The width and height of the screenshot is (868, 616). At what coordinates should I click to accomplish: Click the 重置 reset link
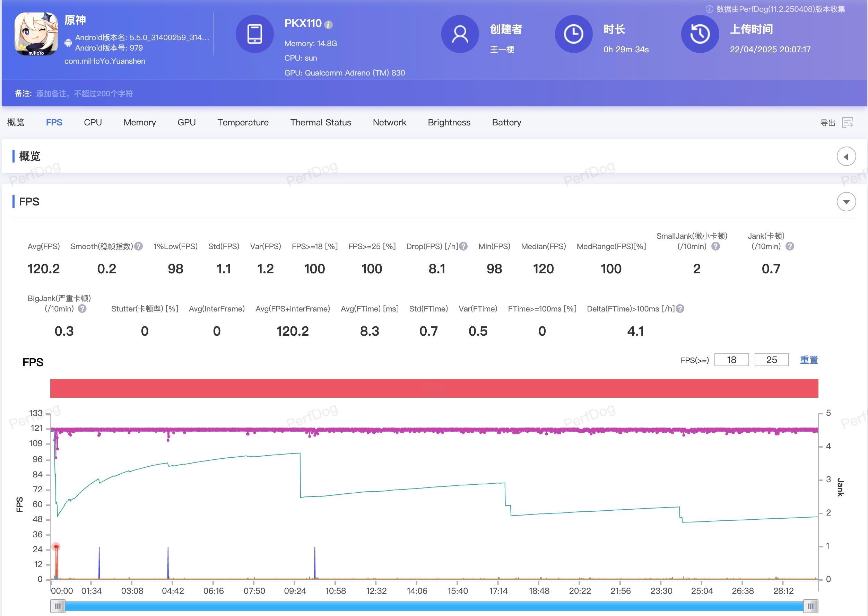[809, 360]
